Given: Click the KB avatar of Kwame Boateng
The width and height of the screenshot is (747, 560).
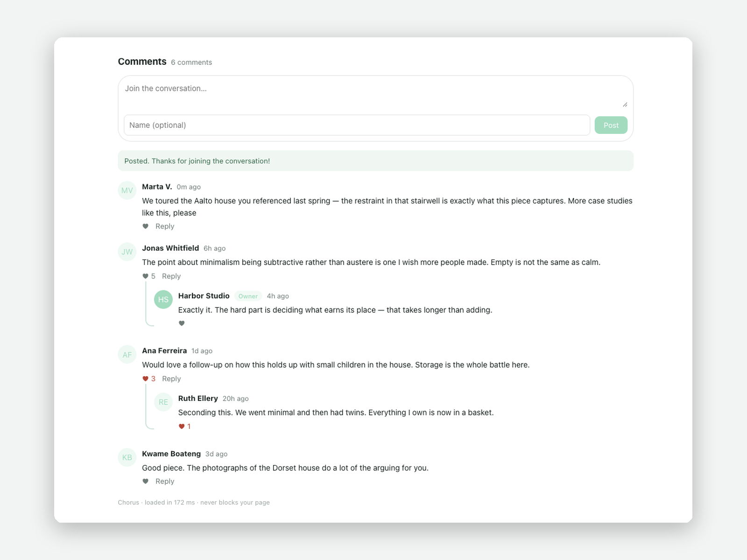Looking at the screenshot, I should point(127,457).
